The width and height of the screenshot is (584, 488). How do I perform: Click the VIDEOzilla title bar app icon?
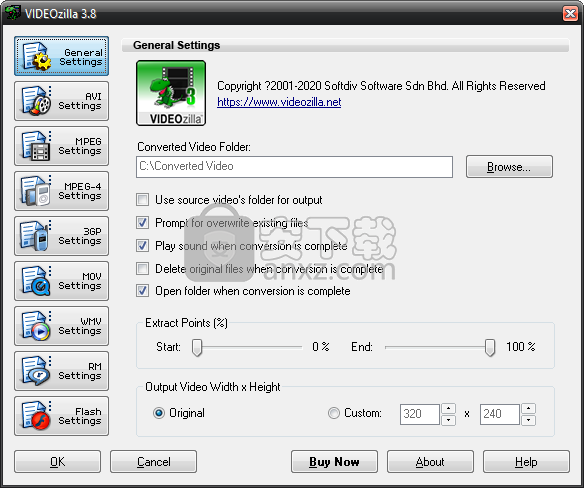13,13
